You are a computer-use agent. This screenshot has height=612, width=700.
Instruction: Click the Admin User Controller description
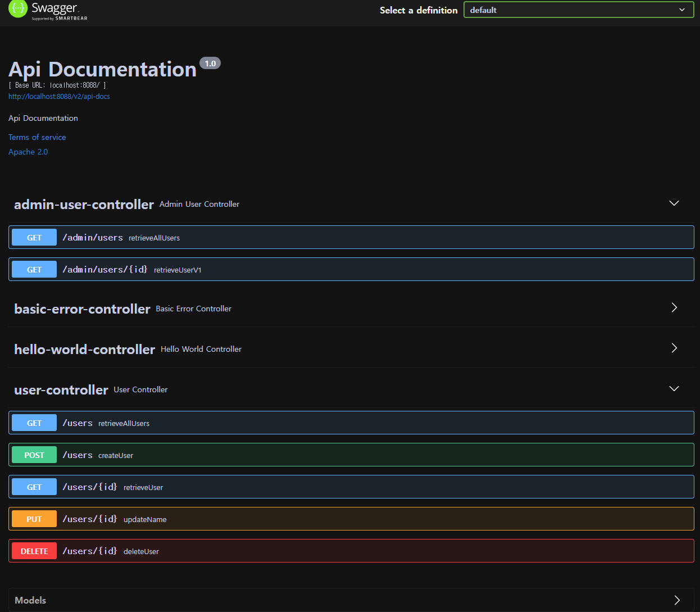199,204
